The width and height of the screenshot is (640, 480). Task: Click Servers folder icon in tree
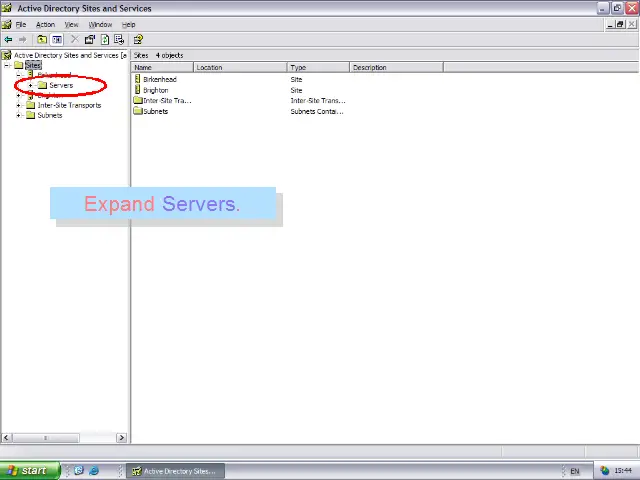point(42,85)
